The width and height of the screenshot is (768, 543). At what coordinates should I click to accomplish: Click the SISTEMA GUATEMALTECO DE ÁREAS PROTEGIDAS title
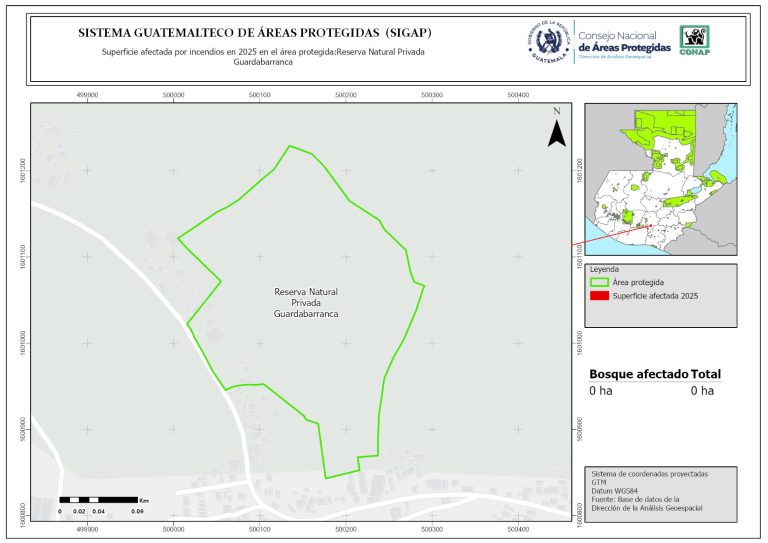point(255,33)
